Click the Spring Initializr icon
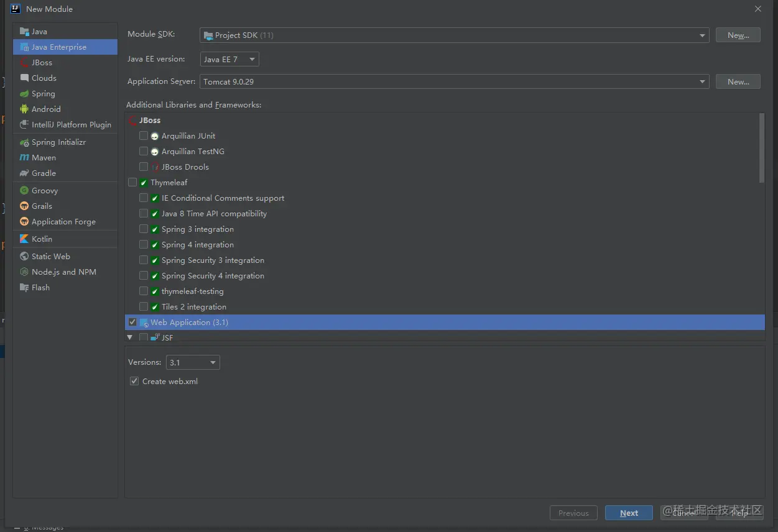This screenshot has width=778, height=532. pos(24,142)
